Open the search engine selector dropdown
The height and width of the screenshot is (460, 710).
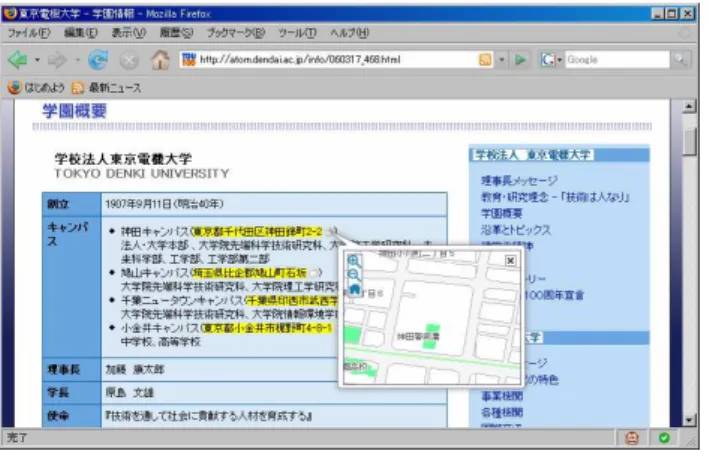pyautogui.click(x=560, y=60)
